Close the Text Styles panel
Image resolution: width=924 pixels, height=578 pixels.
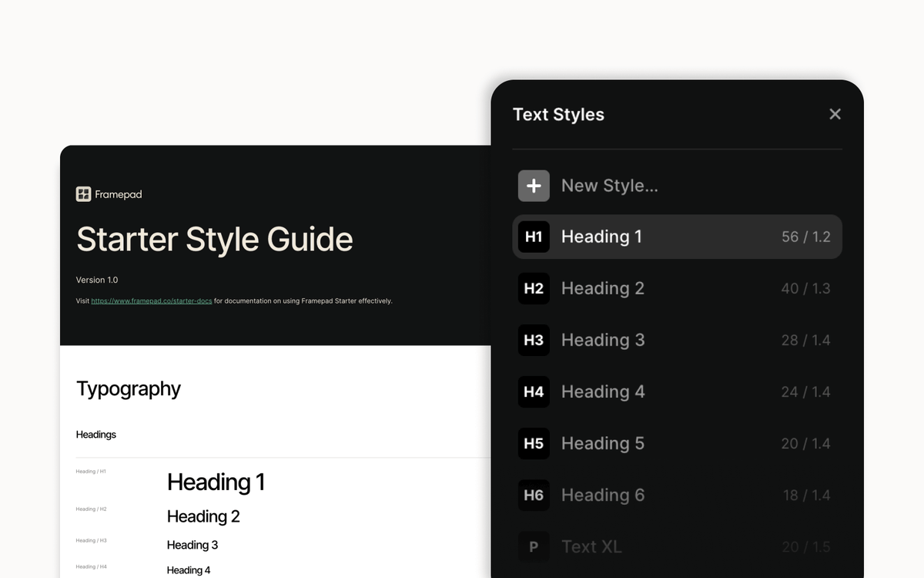(835, 113)
